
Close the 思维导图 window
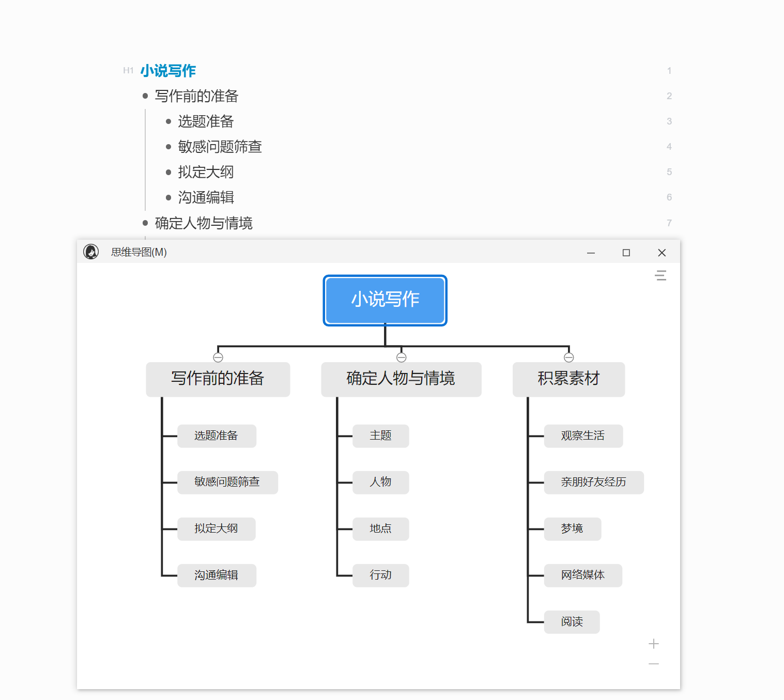pos(662,253)
